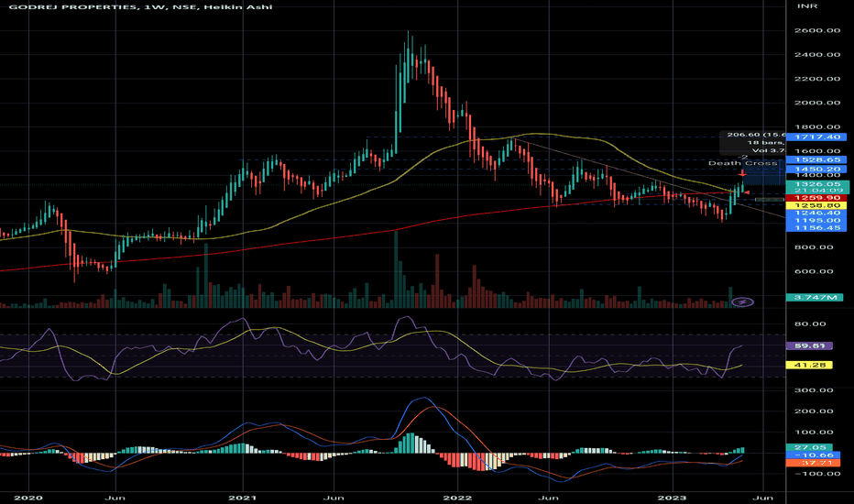Click the price measurement tooltip '206.60'
The image size is (854, 504).
pos(752,142)
